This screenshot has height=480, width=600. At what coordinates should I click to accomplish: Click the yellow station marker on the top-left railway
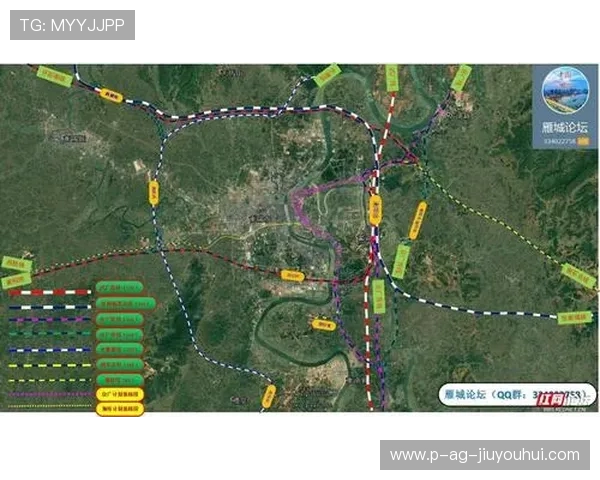pyautogui.click(x=108, y=94)
